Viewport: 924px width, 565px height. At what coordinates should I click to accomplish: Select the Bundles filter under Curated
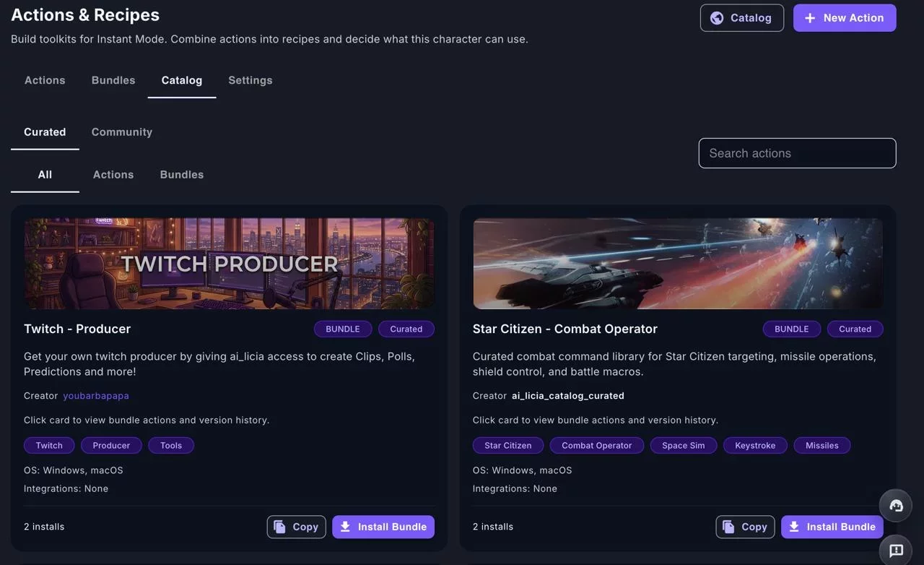(x=181, y=174)
